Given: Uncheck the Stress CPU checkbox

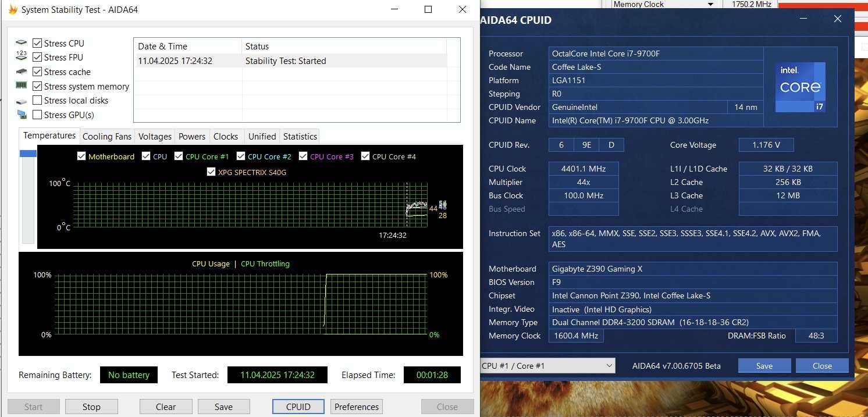Looking at the screenshot, I should coord(37,43).
